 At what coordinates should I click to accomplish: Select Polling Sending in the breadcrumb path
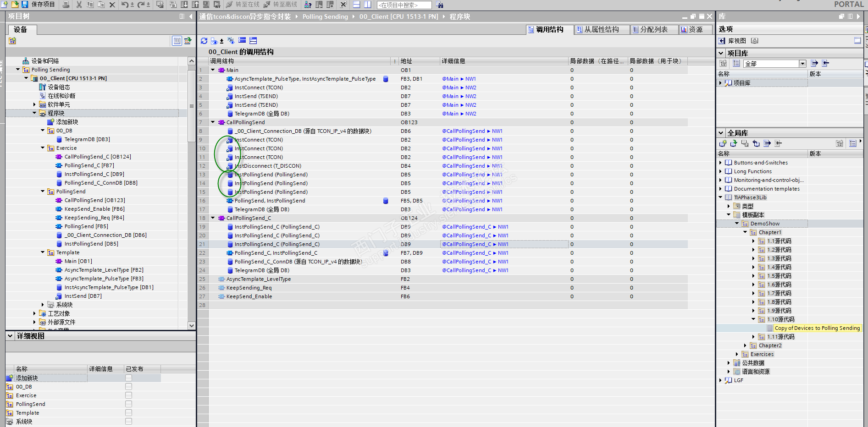pyautogui.click(x=325, y=16)
